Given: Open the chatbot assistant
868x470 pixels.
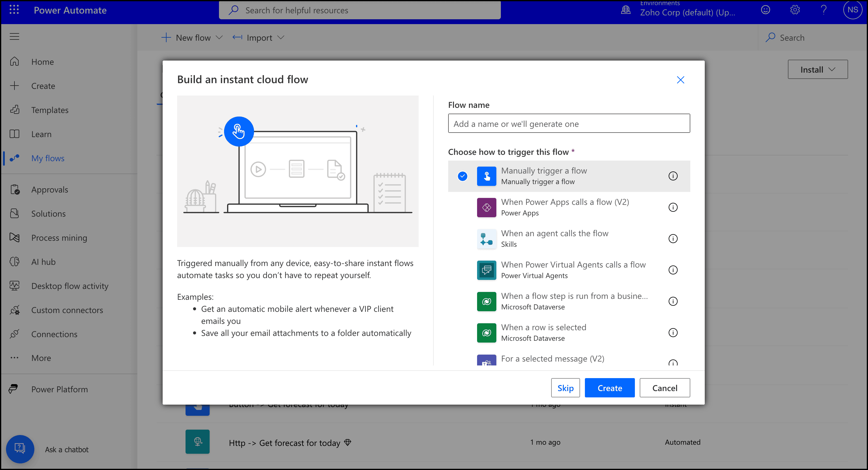Looking at the screenshot, I should click(20, 449).
